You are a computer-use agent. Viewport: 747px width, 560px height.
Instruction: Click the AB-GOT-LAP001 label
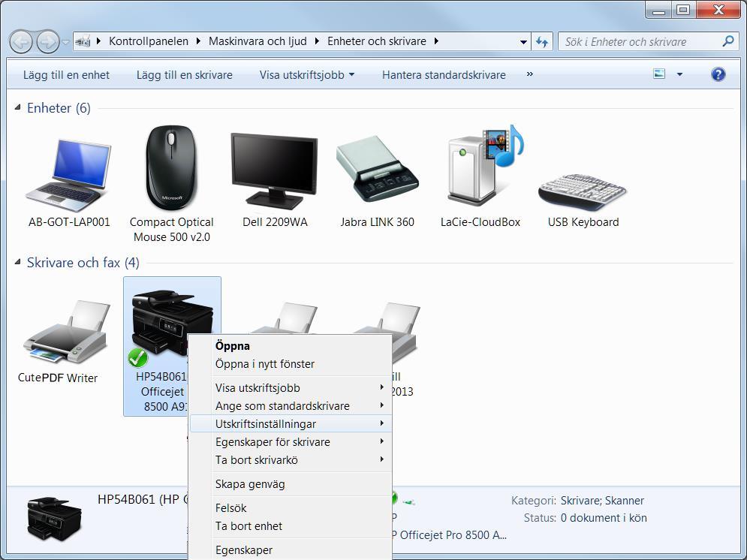(x=69, y=222)
